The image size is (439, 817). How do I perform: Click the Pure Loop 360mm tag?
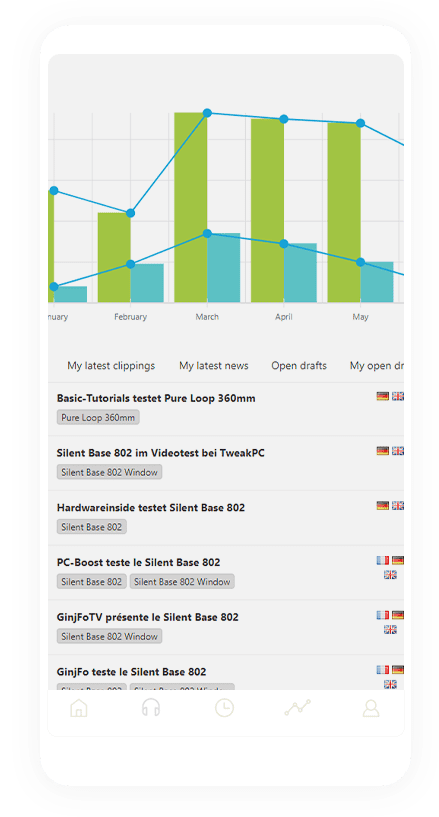click(98, 417)
